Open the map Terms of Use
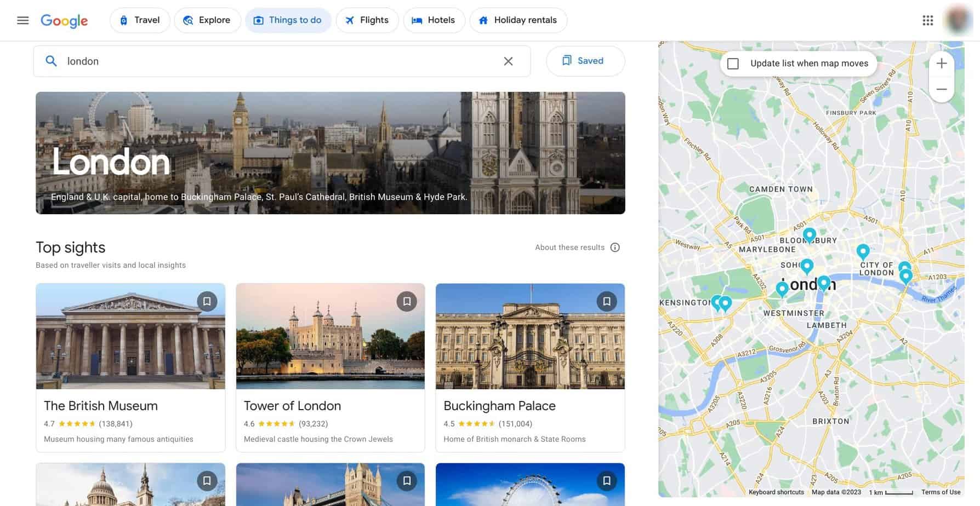This screenshot has height=506, width=980. 941,492
